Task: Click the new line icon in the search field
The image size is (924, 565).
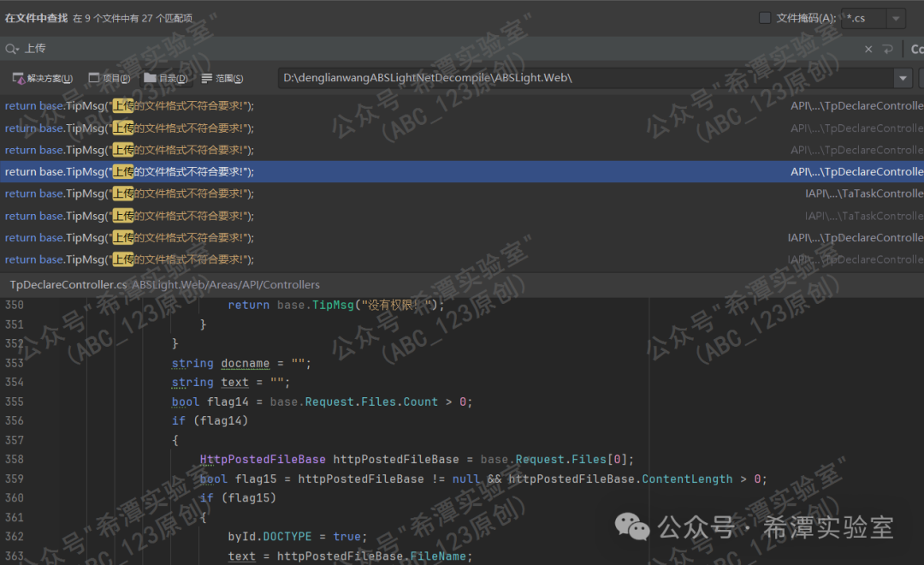Action: [x=887, y=50]
